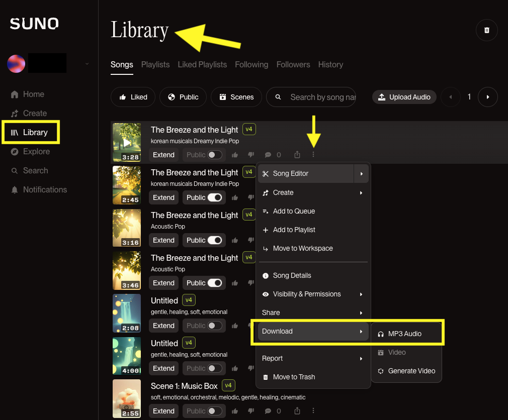Click the SUNO logo
This screenshot has width=508, height=420.
pyautogui.click(x=34, y=24)
